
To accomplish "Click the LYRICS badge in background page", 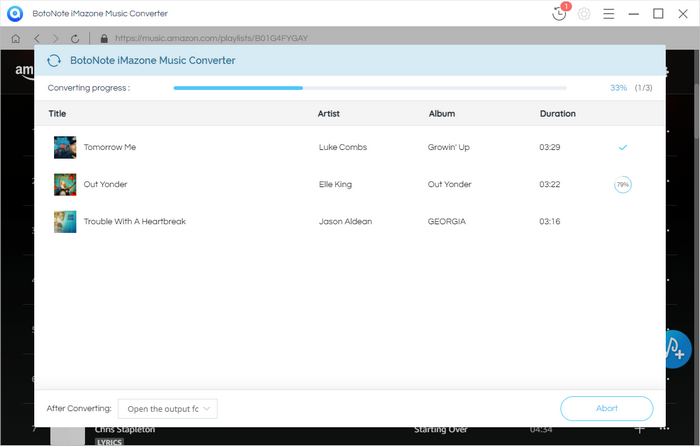I will (109, 442).
